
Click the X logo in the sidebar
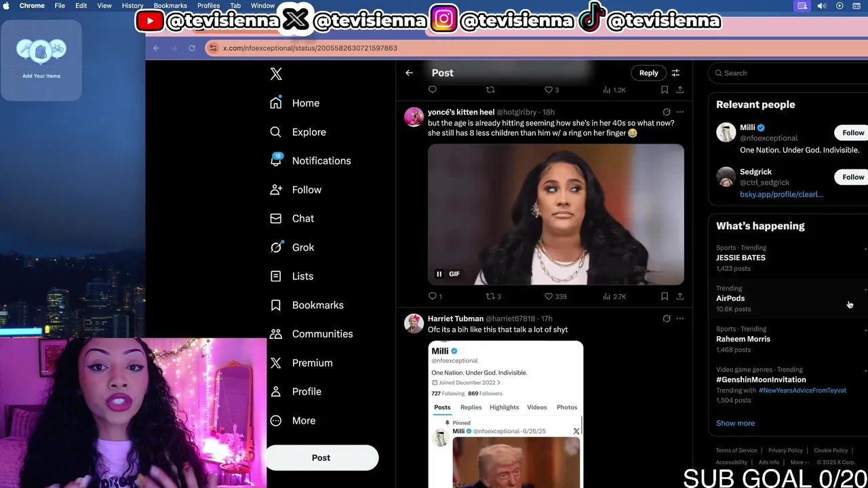276,74
